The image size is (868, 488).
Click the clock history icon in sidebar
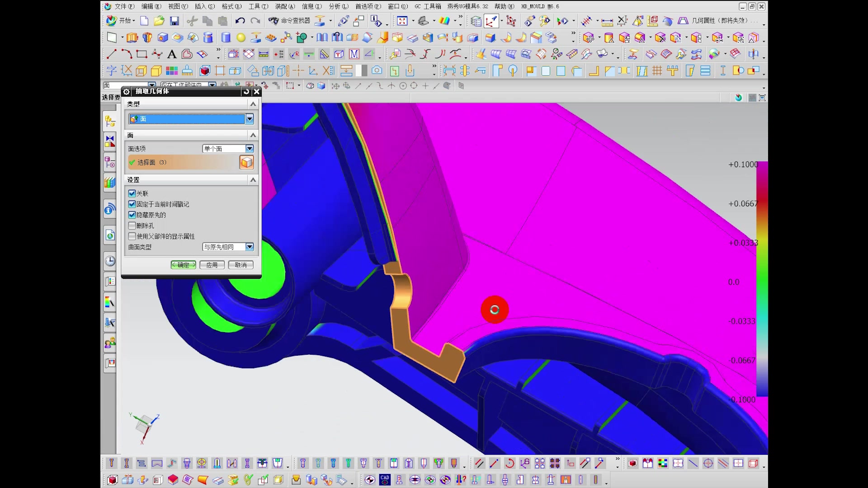110,261
